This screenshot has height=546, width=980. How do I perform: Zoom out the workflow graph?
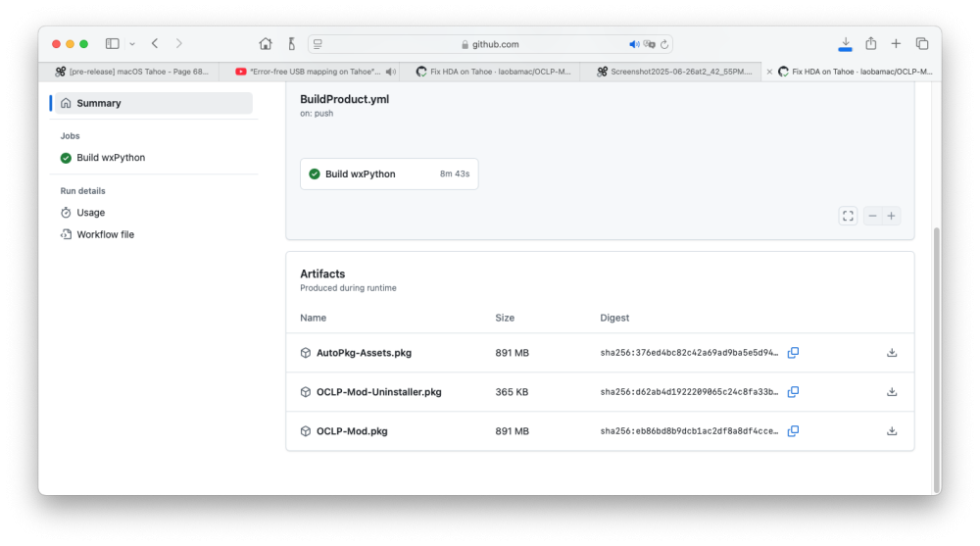tap(872, 216)
